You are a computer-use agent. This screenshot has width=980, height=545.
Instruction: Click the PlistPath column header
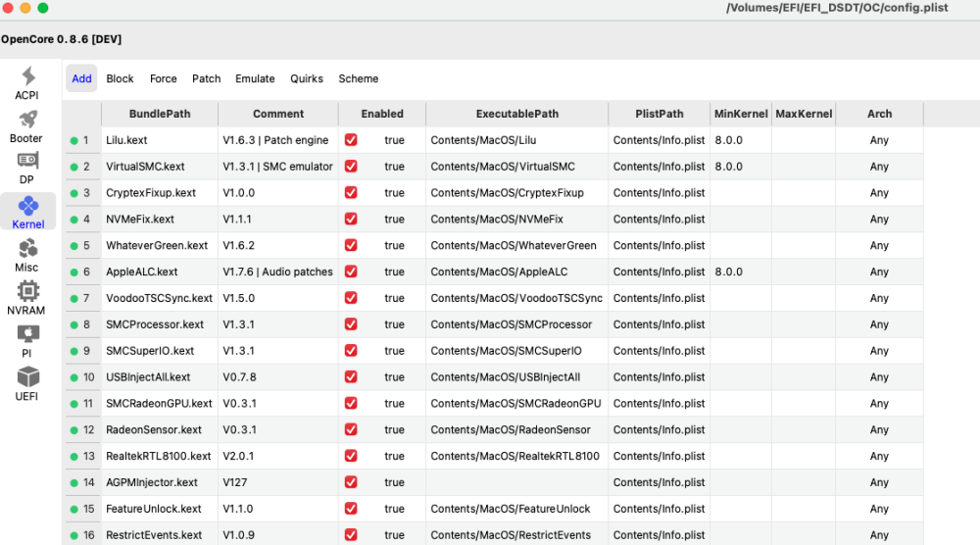[659, 114]
